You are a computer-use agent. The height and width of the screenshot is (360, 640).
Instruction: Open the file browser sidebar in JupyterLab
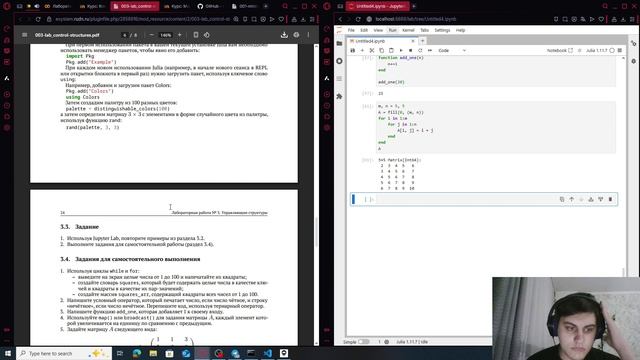(340, 43)
